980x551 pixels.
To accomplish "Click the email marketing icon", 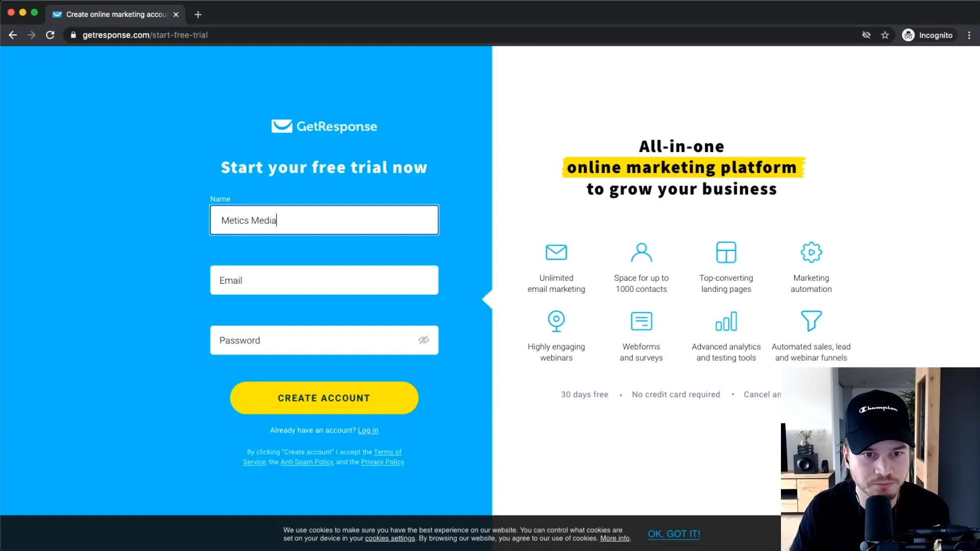I will pyautogui.click(x=556, y=252).
